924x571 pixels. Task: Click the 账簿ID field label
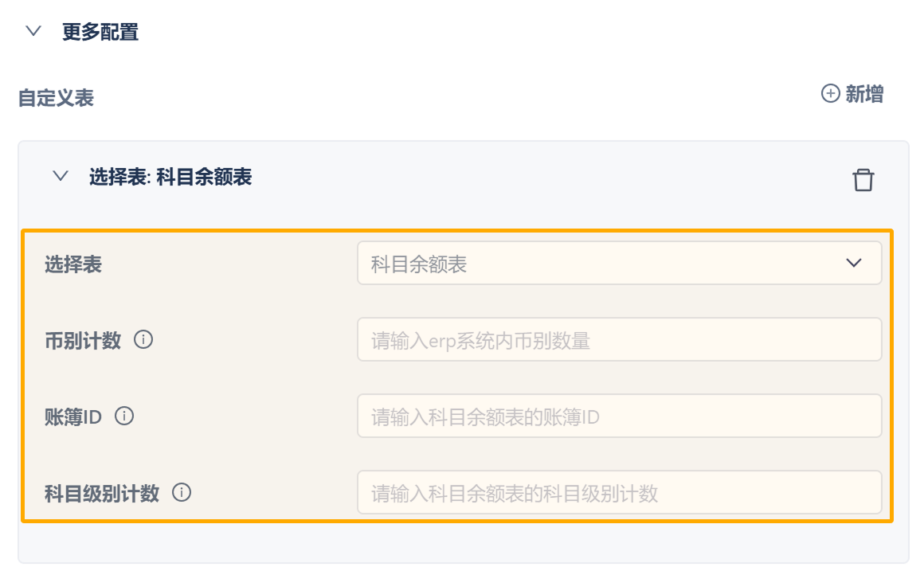coord(73,417)
